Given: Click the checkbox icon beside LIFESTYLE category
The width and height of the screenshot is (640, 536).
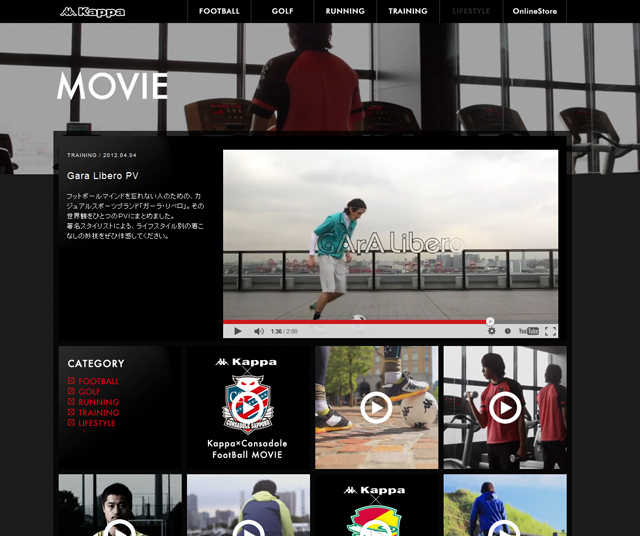Looking at the screenshot, I should 71,423.
